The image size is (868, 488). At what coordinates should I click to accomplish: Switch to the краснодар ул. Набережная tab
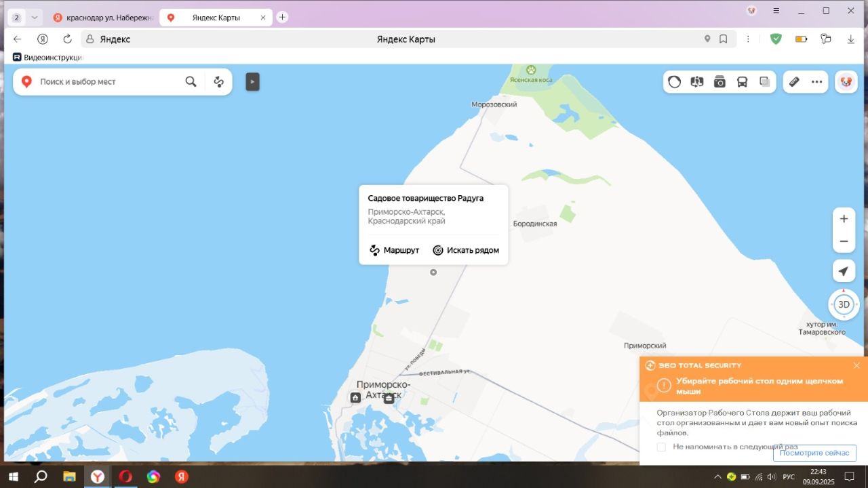pyautogui.click(x=102, y=18)
